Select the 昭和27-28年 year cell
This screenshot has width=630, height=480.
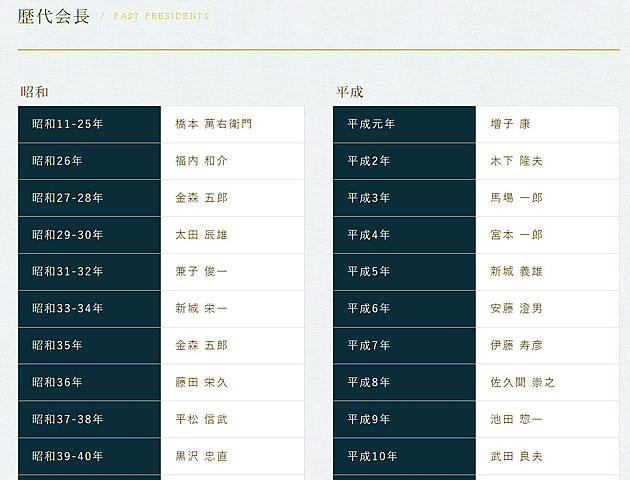click(x=68, y=198)
